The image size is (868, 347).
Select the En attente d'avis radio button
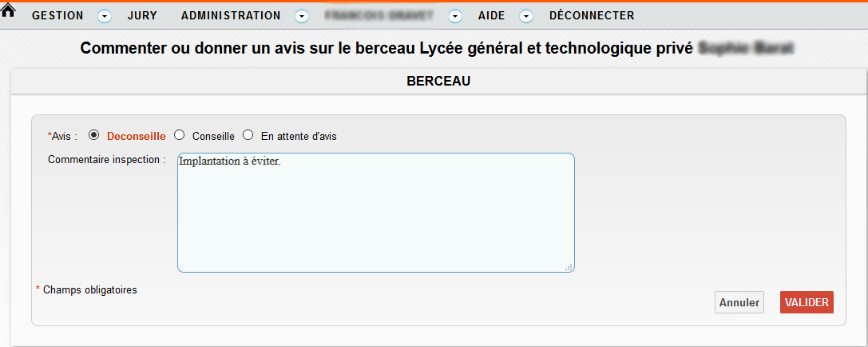(x=248, y=135)
